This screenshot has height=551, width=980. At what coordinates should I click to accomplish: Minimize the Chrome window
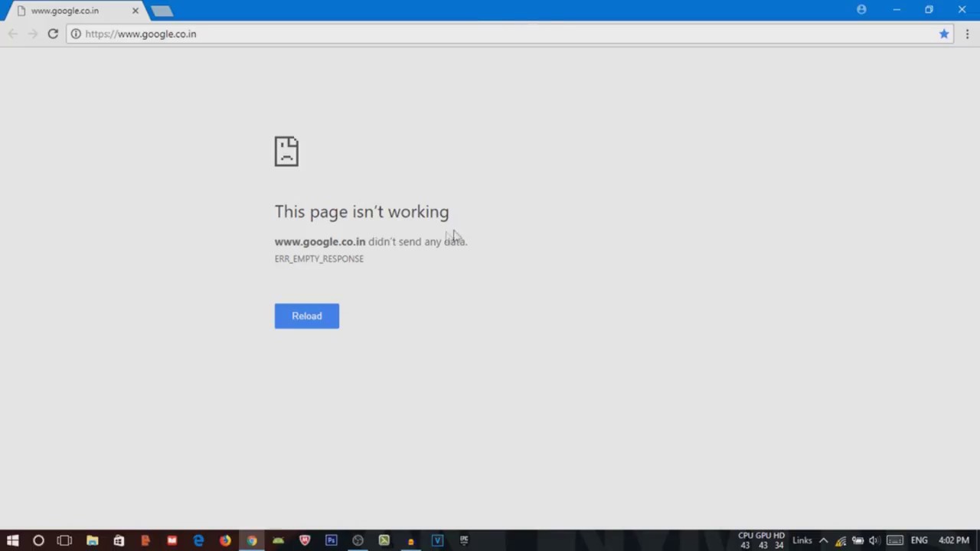pos(897,9)
